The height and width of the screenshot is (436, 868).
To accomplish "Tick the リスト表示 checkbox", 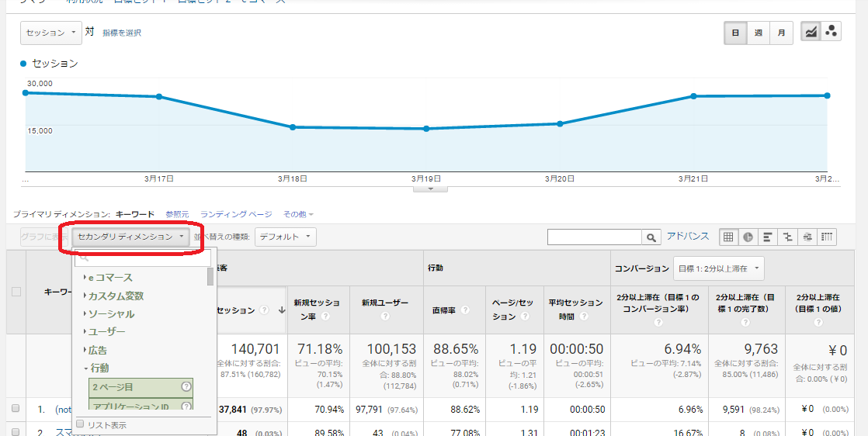I will (x=80, y=424).
